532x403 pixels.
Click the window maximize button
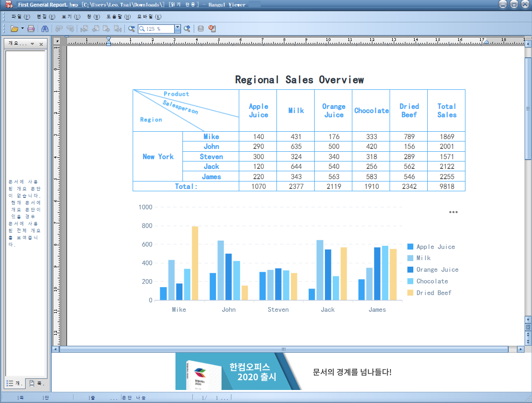pos(514,4)
